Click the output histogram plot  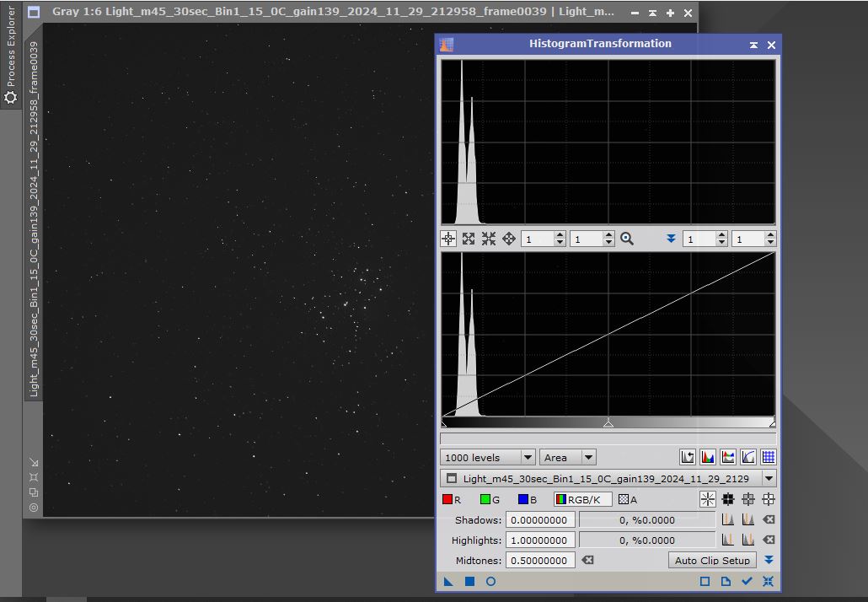click(x=608, y=142)
